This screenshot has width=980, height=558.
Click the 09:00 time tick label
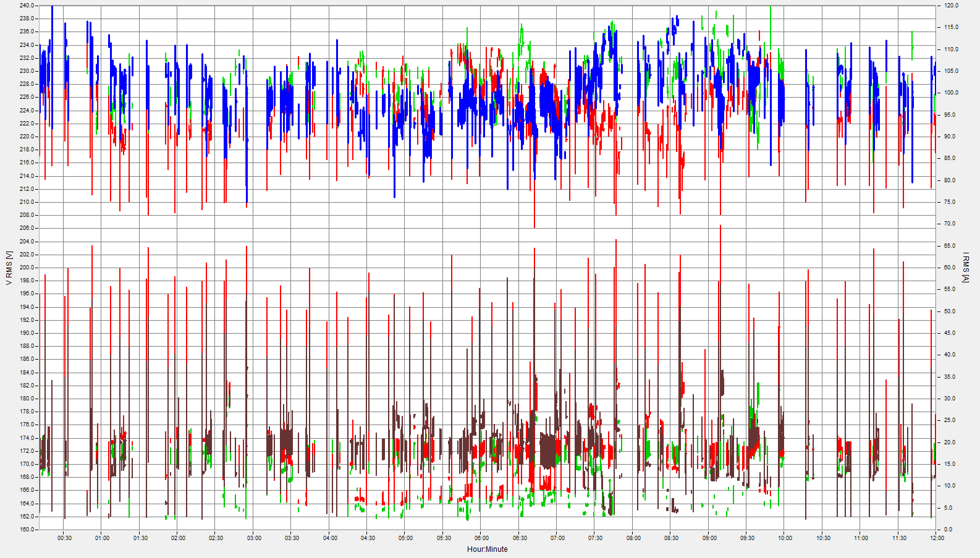(709, 538)
